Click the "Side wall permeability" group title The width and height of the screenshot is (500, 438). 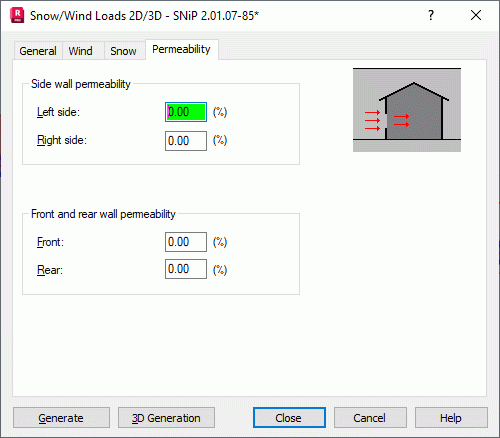click(x=81, y=84)
